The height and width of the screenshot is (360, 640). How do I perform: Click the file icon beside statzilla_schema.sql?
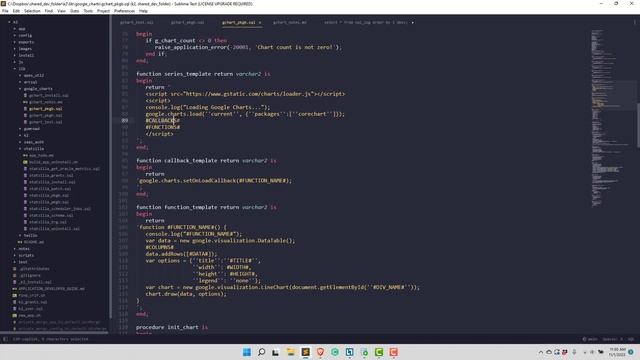point(25,216)
